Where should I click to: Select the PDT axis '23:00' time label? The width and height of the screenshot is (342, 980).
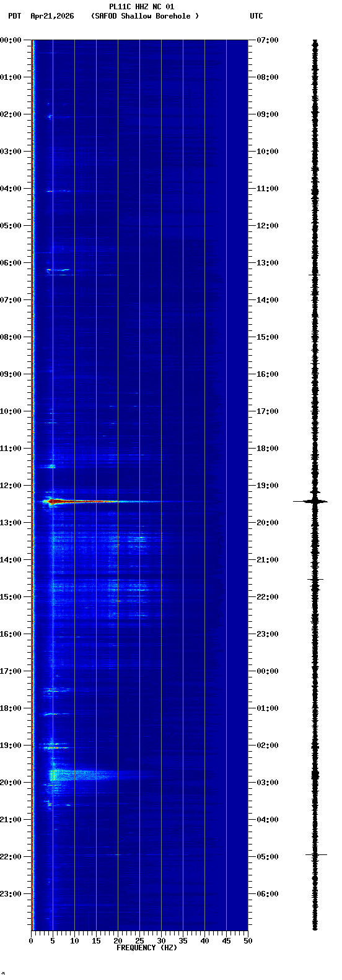tap(11, 894)
